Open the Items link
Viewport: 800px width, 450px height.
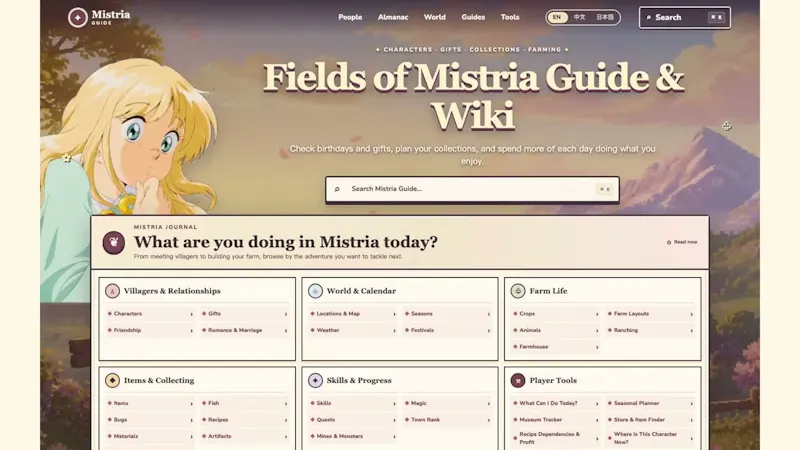pyautogui.click(x=150, y=404)
